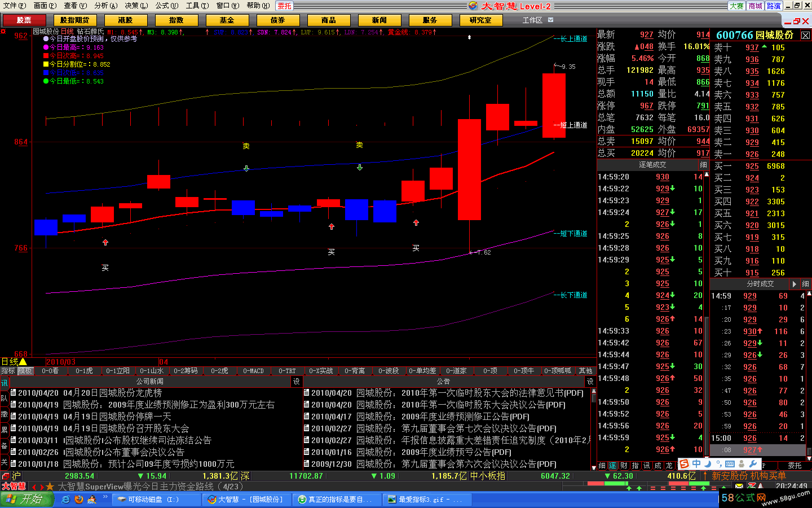Click scroll-up arrow of 逐笔成交 list
This screenshot has width=812, height=508.
(707, 174)
